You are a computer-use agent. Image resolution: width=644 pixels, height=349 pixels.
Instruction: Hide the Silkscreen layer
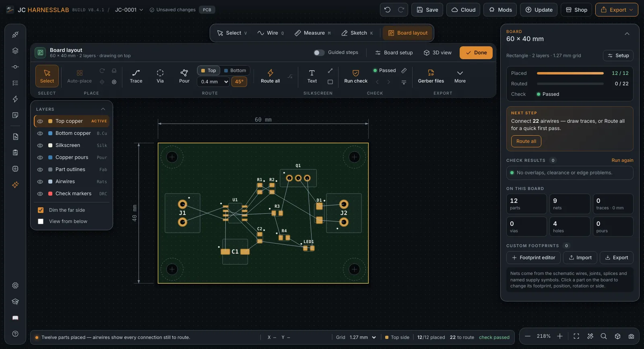(40, 145)
